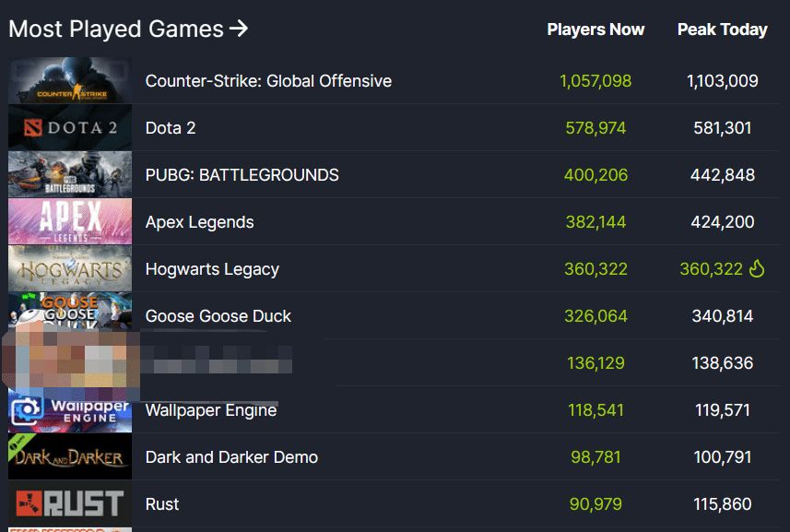Sort by the Players Now column header
Viewport: 790px width, 532px height.
(595, 30)
